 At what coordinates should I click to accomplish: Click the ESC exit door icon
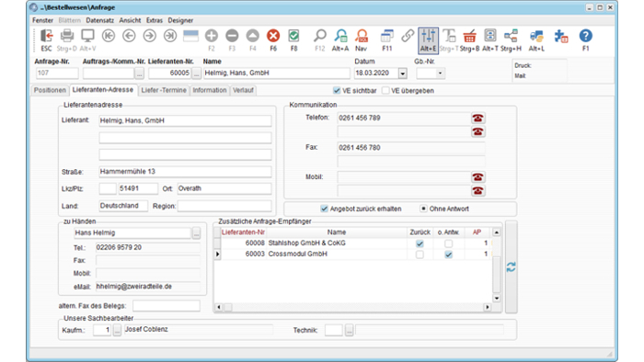[x=46, y=36]
